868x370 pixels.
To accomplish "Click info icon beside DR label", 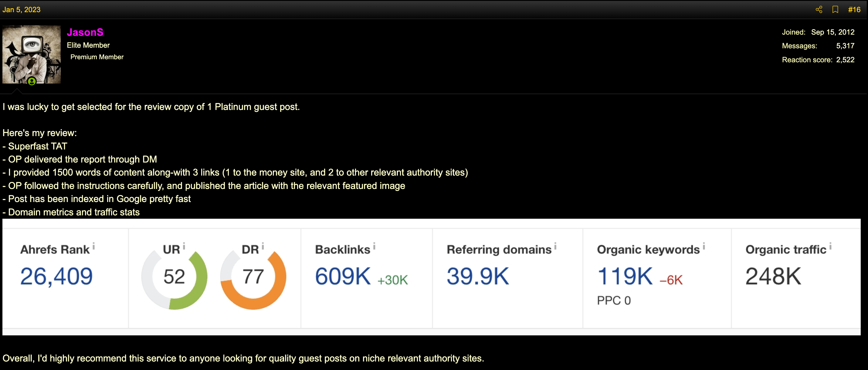I will point(263,247).
